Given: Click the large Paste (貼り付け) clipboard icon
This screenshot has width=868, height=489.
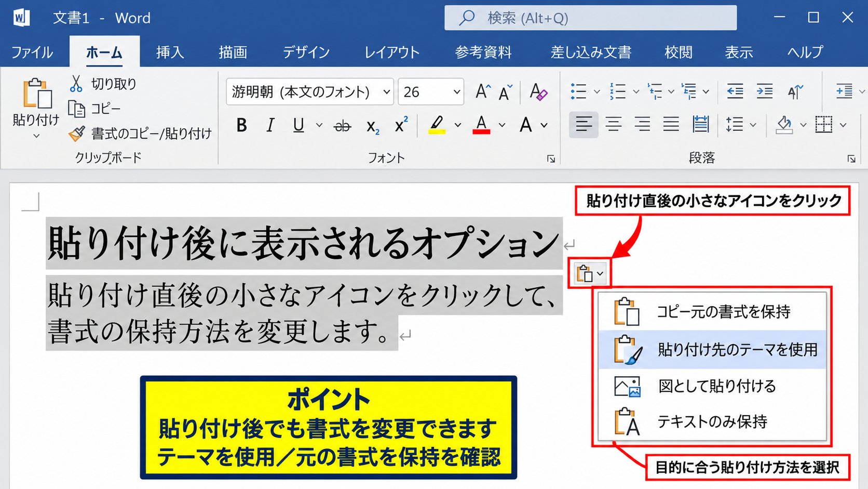Looking at the screenshot, I should [x=36, y=94].
